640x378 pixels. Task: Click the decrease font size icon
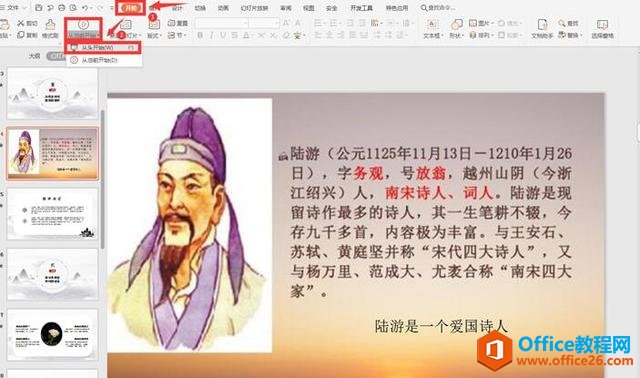(298, 23)
